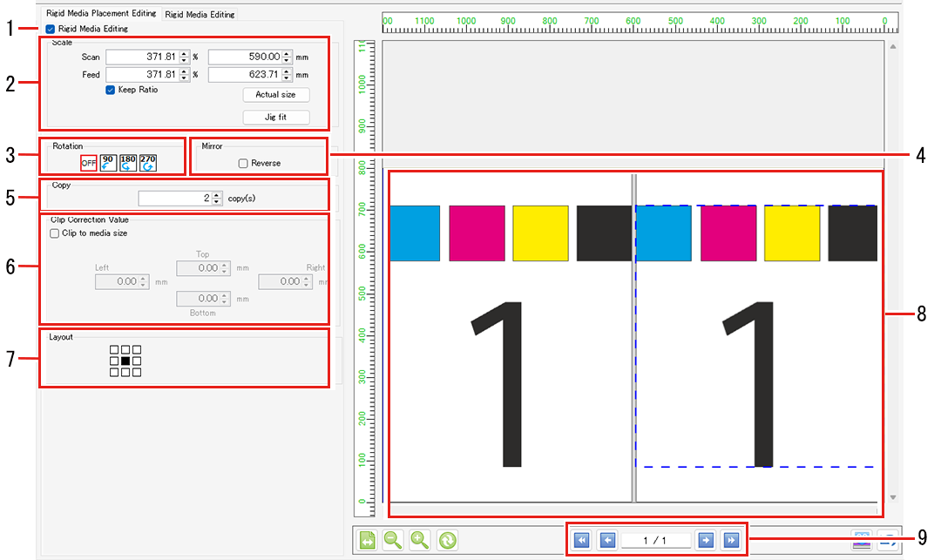Turn rotation OFF
Screen dimensions: 941x560
(89, 163)
